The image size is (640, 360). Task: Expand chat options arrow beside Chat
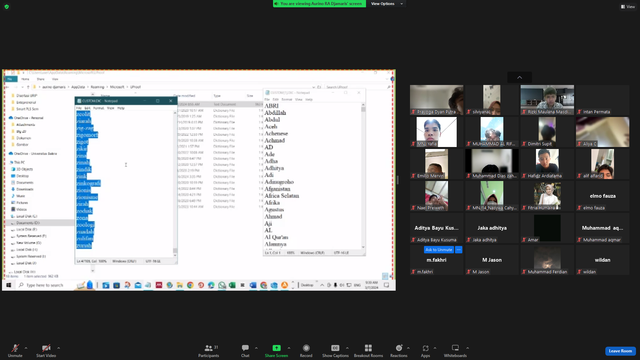tap(256, 348)
